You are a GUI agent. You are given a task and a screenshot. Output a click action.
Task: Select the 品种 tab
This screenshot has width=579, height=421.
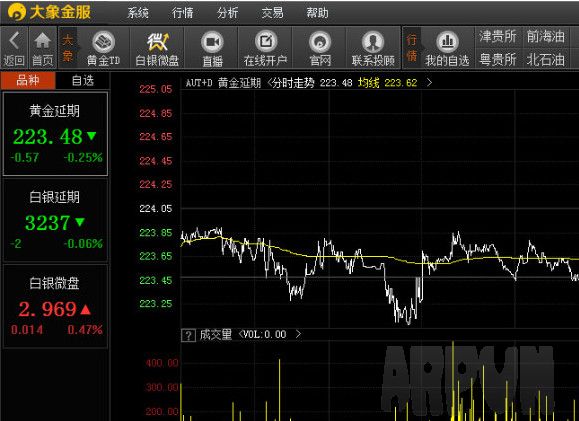click(28, 80)
